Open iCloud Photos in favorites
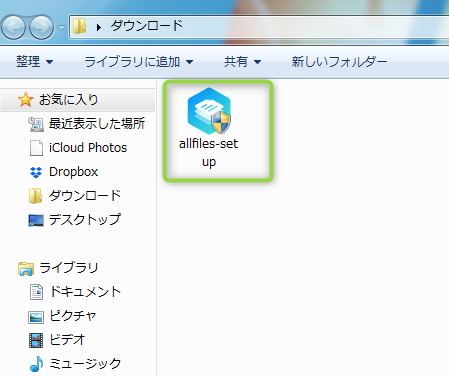The height and width of the screenshot is (376, 449). tap(88, 148)
